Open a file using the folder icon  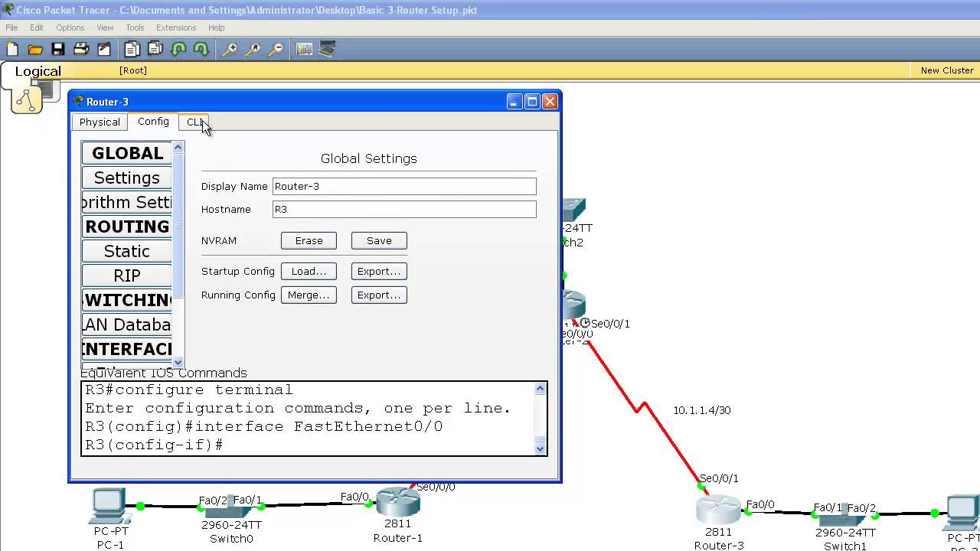coord(35,50)
